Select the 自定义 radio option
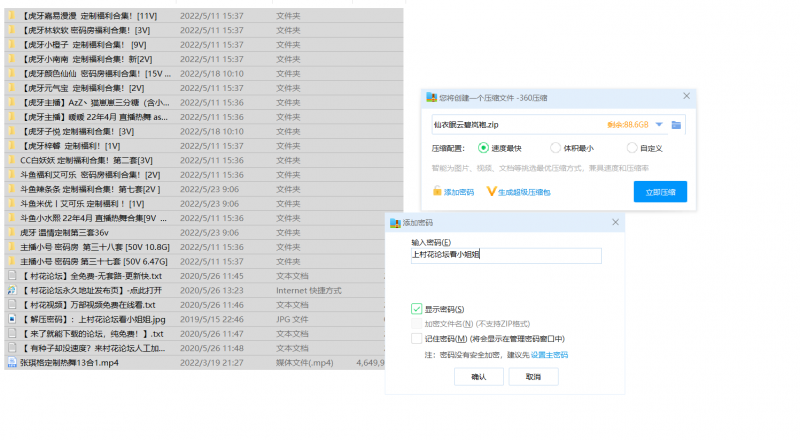800x440 pixels. (x=631, y=147)
